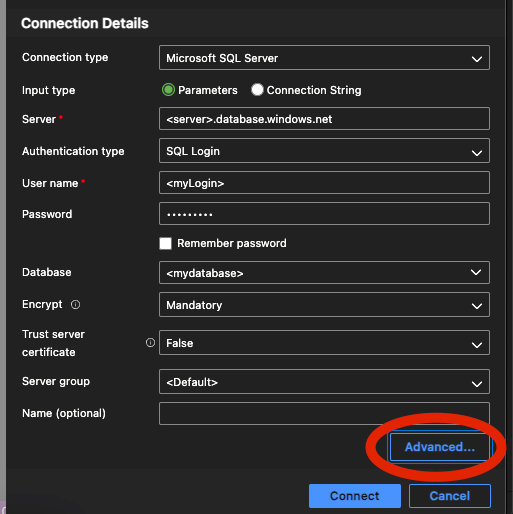Click the Password input field

324,214
